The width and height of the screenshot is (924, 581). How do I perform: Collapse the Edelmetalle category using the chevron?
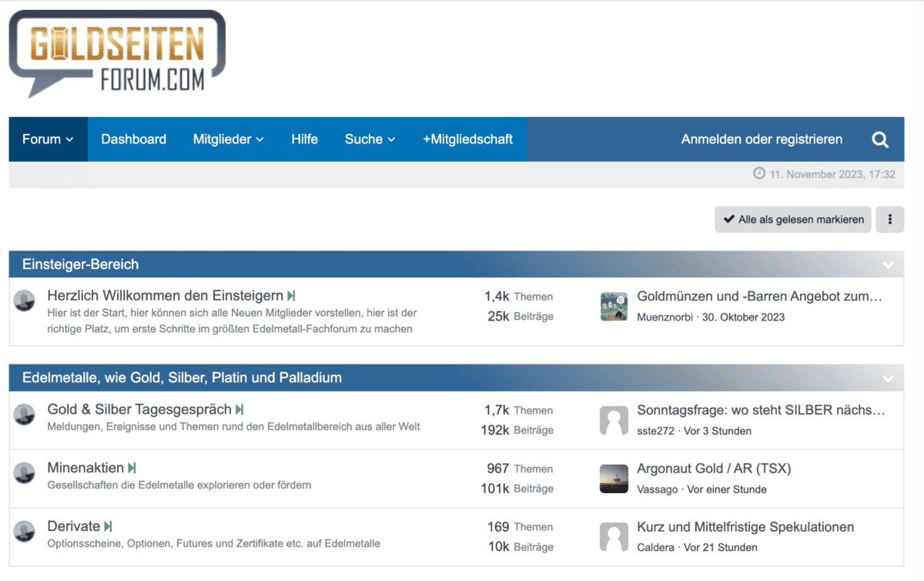click(x=887, y=379)
